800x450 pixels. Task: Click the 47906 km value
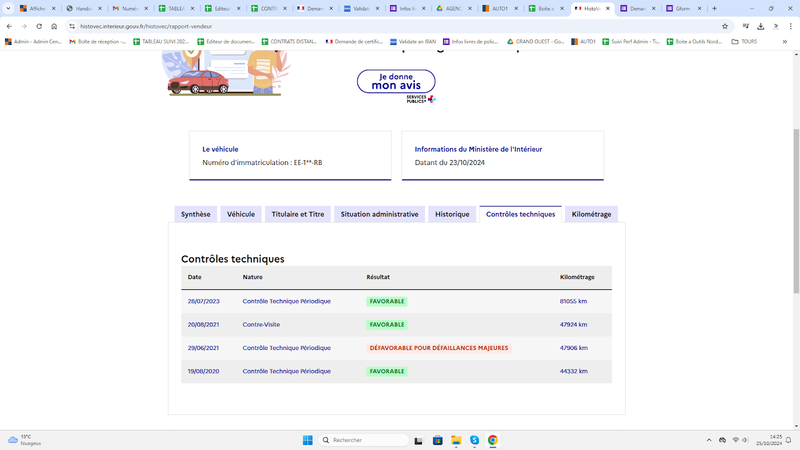pyautogui.click(x=574, y=348)
